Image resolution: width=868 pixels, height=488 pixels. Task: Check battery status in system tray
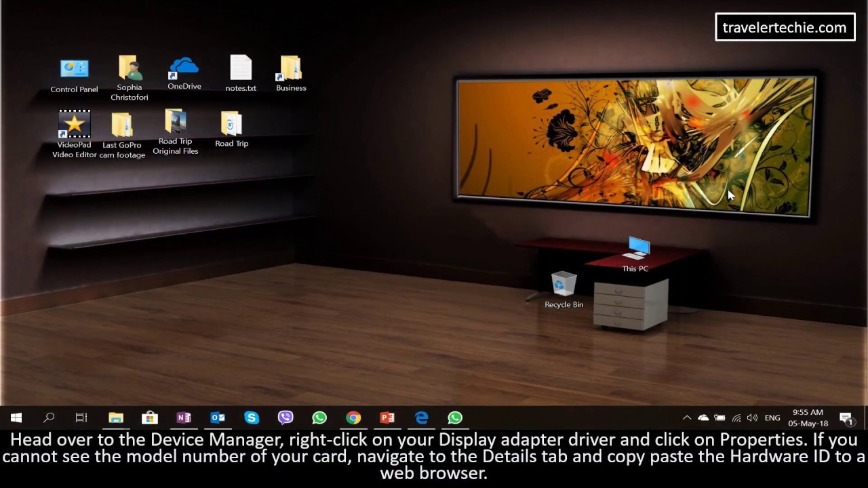[719, 418]
